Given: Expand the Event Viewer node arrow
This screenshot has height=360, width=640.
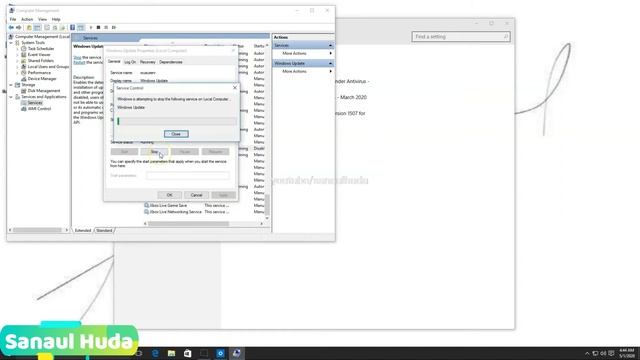Looking at the screenshot, I should (18, 55).
